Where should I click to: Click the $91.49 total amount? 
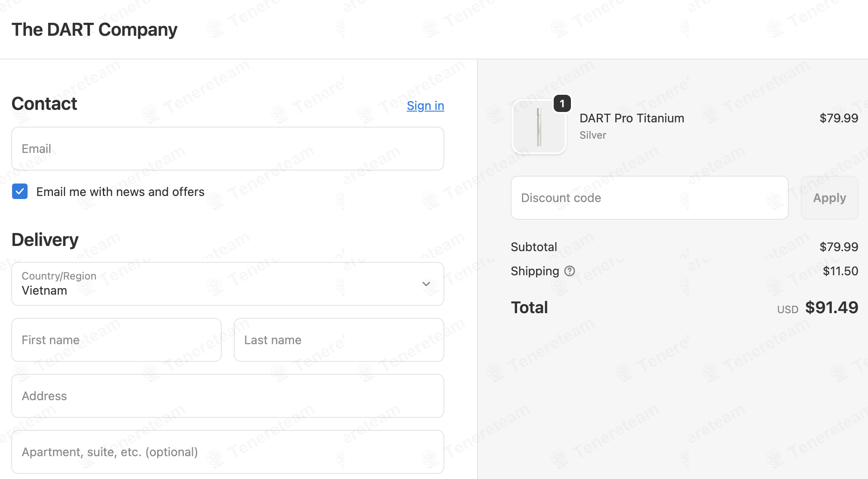pyautogui.click(x=831, y=308)
